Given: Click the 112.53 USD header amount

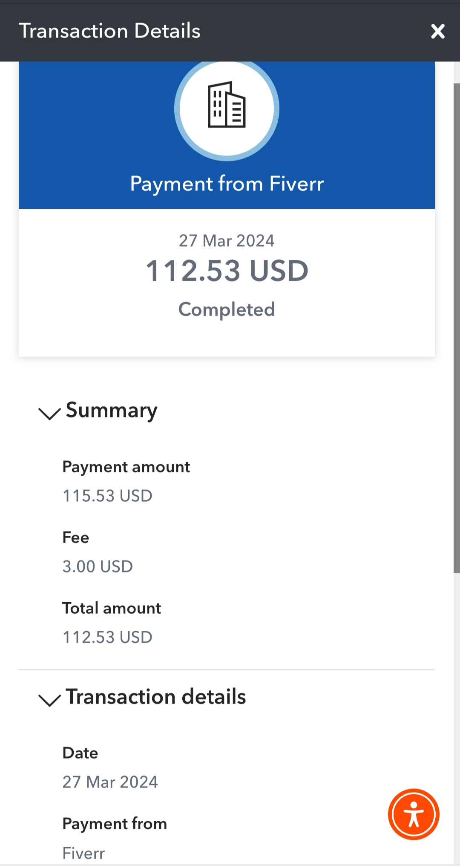Looking at the screenshot, I should 227,270.
